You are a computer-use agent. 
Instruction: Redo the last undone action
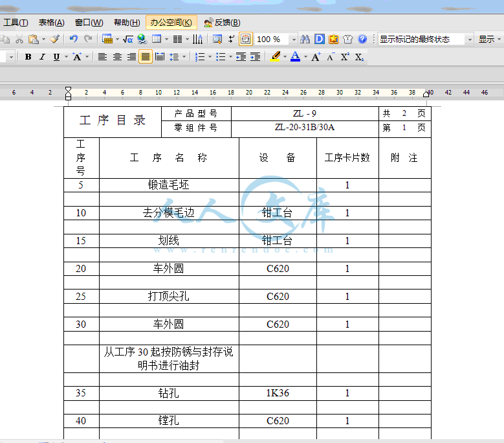[88, 40]
